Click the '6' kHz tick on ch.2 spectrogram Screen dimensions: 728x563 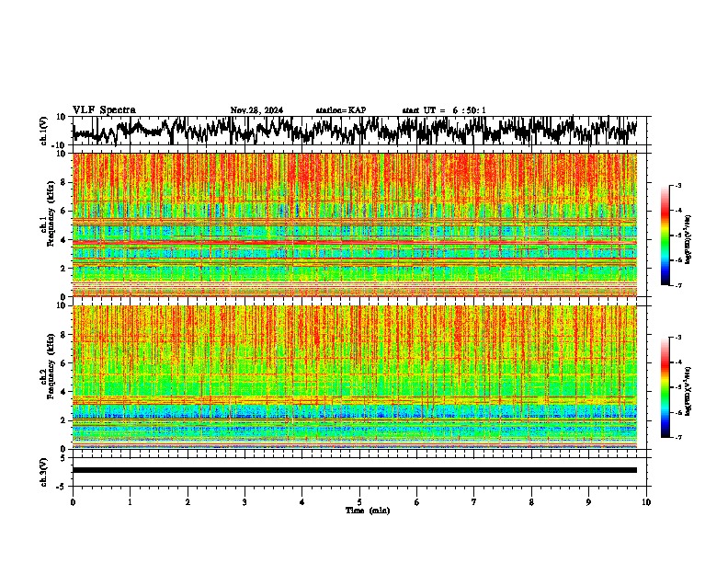64,363
